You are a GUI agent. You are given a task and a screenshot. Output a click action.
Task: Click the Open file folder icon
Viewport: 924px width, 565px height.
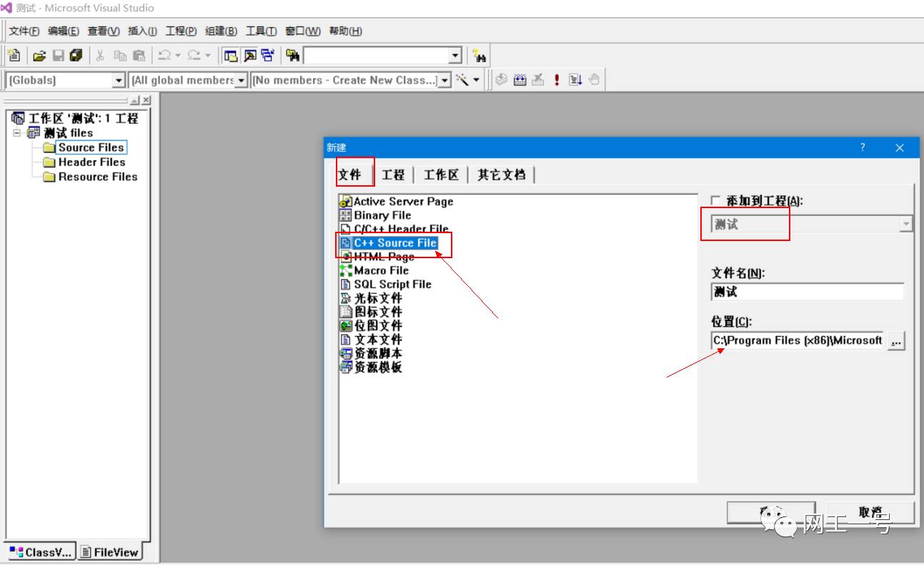39,55
